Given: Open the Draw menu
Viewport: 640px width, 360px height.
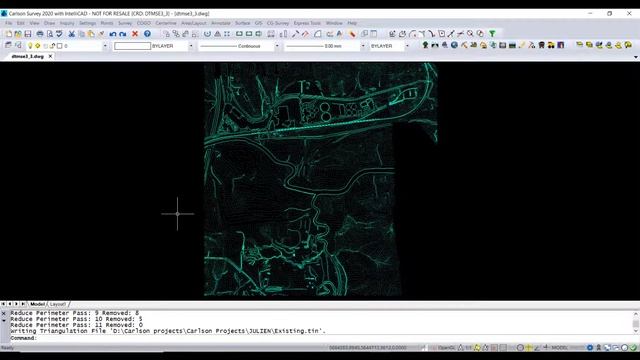Looking at the screenshot, I should [x=49, y=23].
